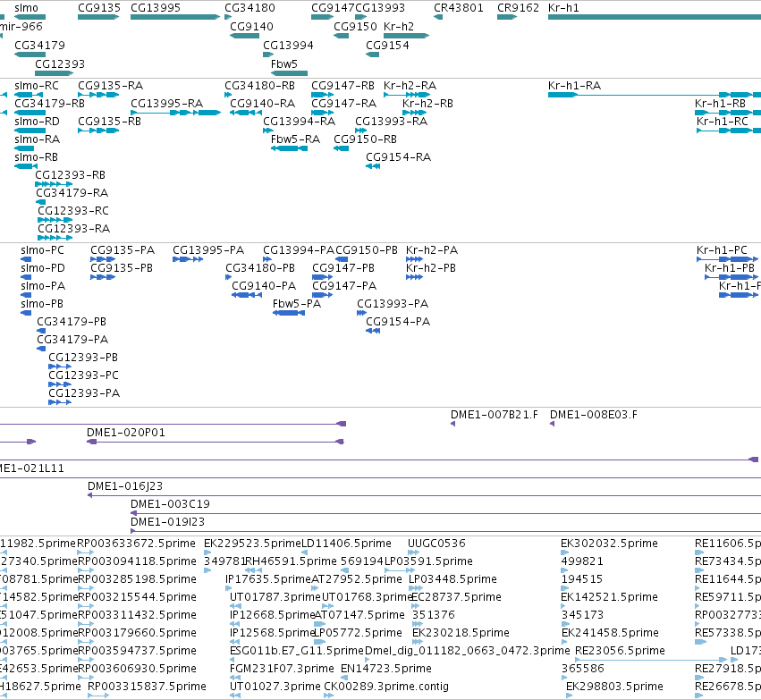This screenshot has width=761, height=700.
Task: Select transcript Fbw5-RA
Action: (x=295, y=139)
